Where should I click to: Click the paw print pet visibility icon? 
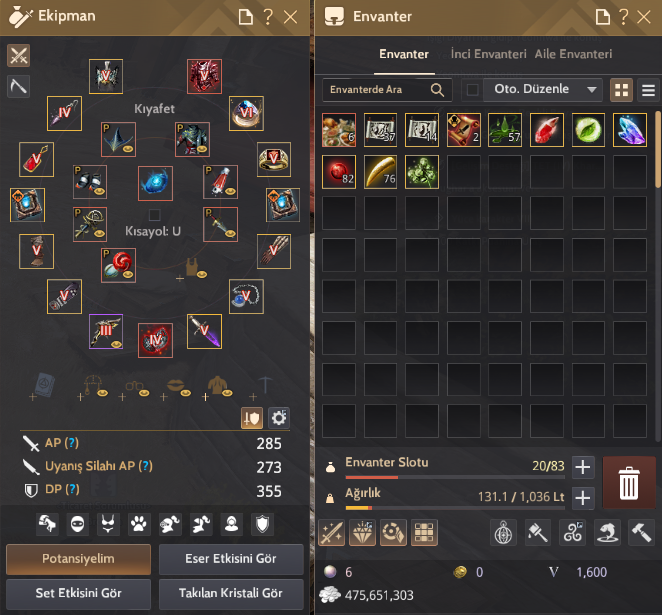[139, 524]
